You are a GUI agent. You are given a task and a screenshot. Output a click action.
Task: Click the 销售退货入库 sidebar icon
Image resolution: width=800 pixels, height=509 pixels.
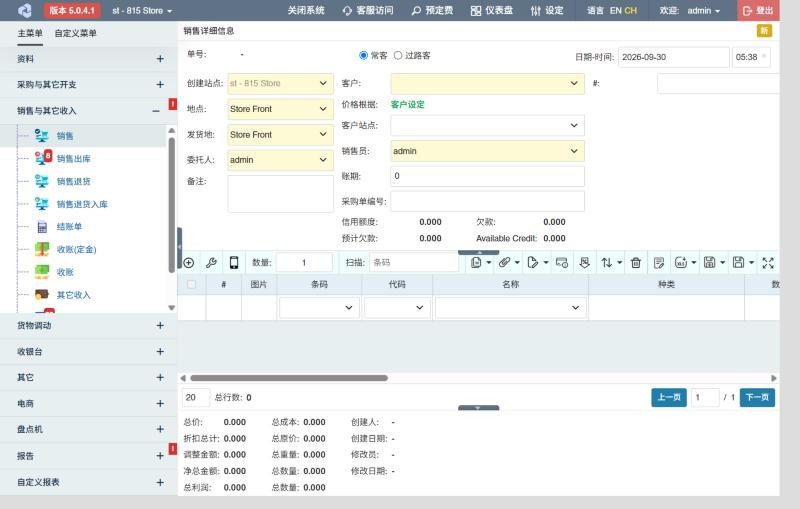pyautogui.click(x=41, y=203)
